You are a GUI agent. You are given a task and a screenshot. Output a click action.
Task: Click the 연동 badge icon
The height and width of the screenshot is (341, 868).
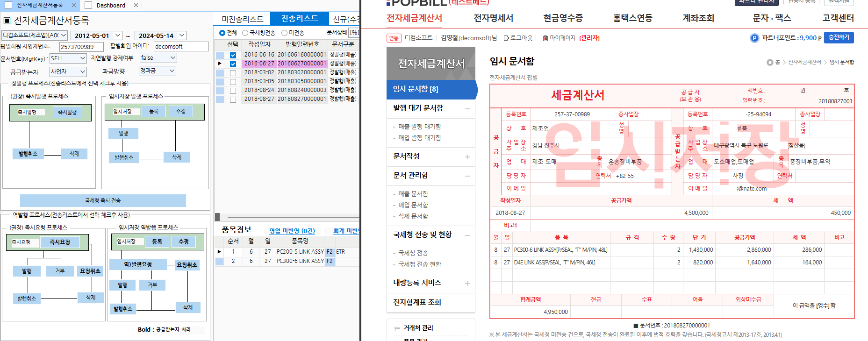(x=394, y=38)
